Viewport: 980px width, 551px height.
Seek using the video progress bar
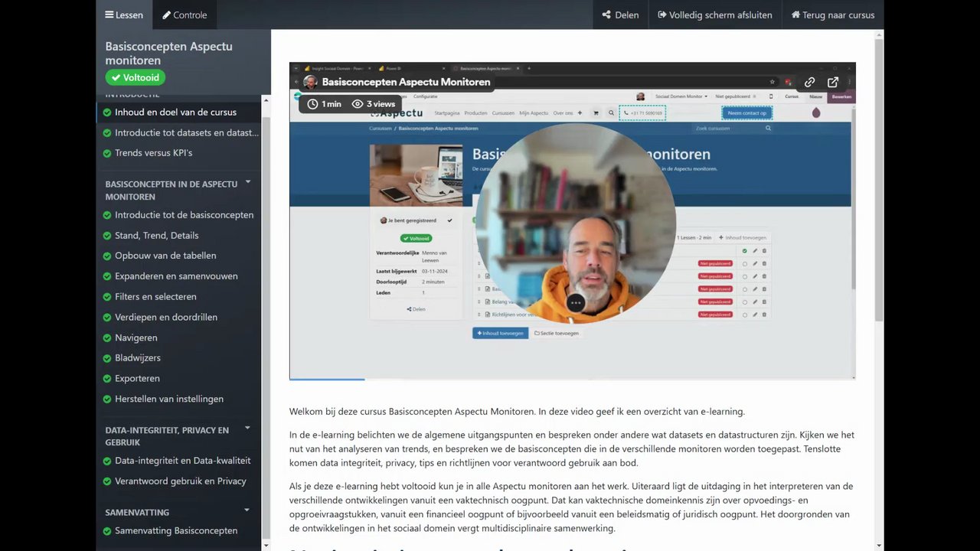pyautogui.click(x=572, y=378)
